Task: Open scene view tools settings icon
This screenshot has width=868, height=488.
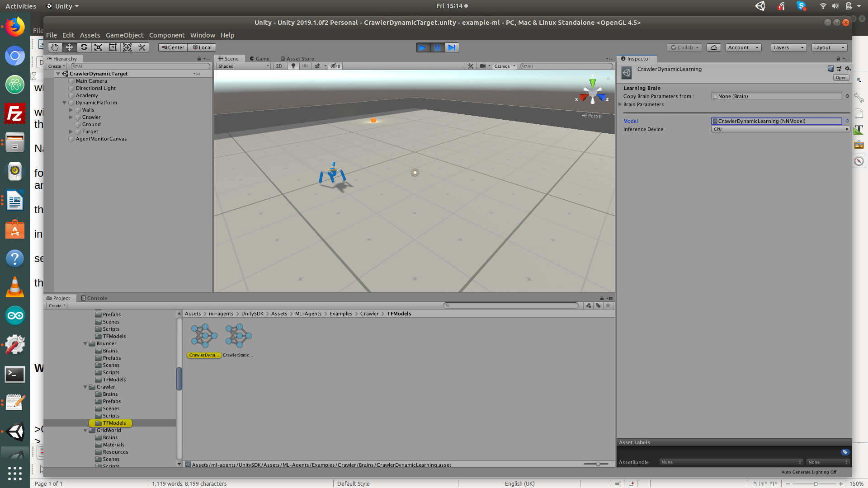Action: (471, 66)
